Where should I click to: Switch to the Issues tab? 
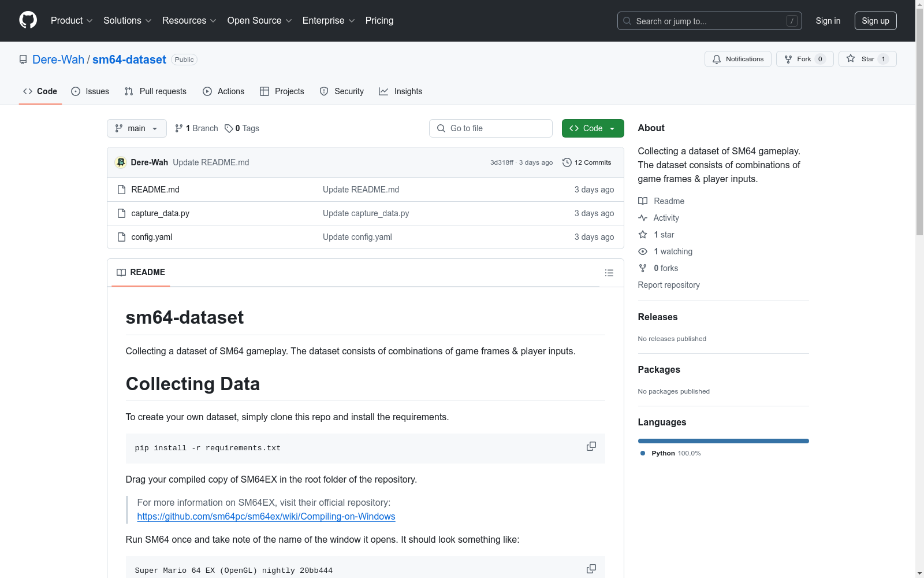pyautogui.click(x=90, y=91)
